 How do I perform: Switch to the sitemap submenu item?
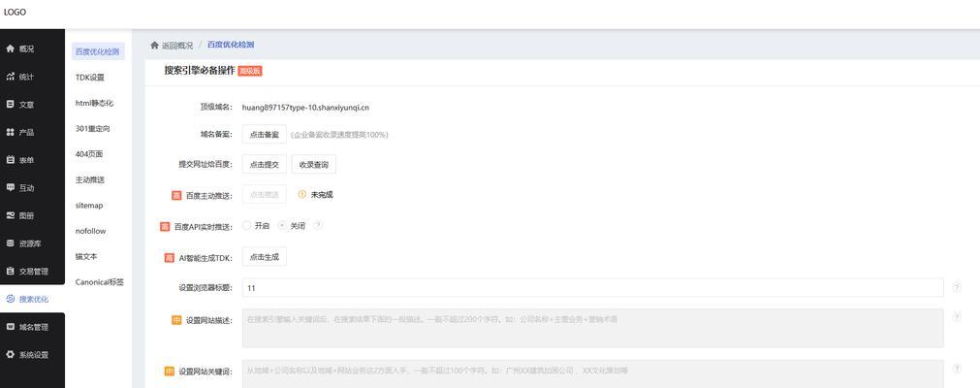pos(89,206)
